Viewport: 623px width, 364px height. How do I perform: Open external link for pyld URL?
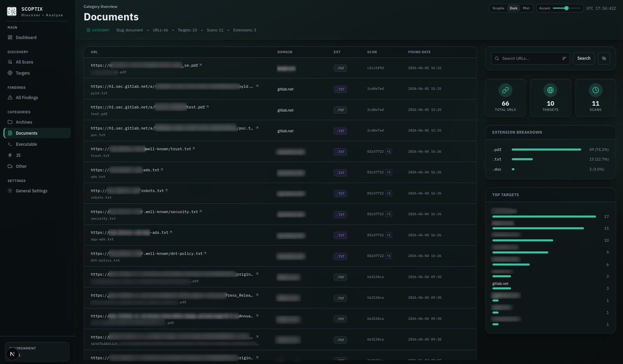256,86
